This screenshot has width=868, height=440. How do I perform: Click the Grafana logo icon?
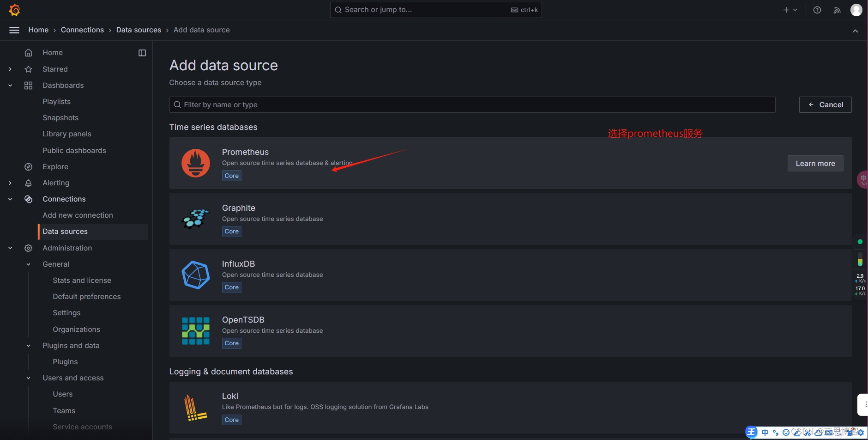pos(14,10)
